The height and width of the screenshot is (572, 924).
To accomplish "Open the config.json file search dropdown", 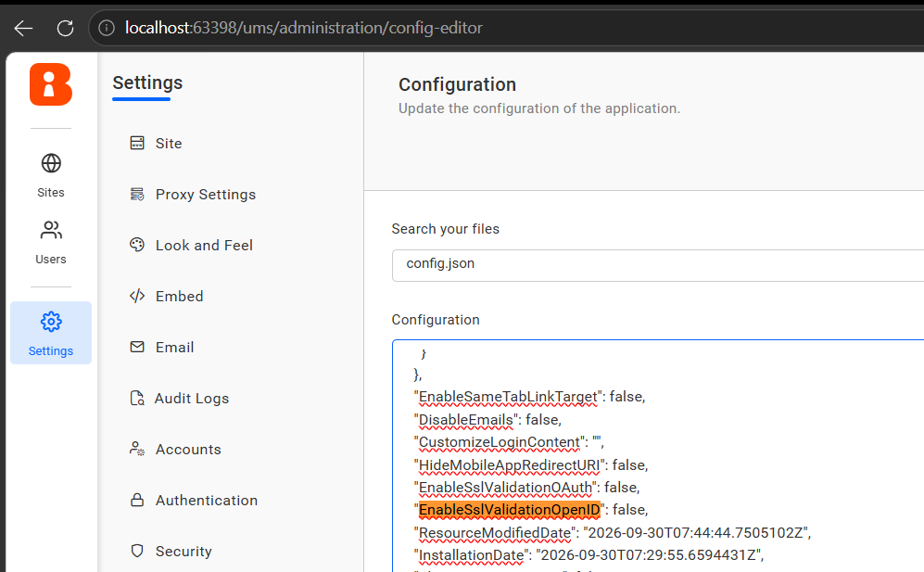I will 658,265.
